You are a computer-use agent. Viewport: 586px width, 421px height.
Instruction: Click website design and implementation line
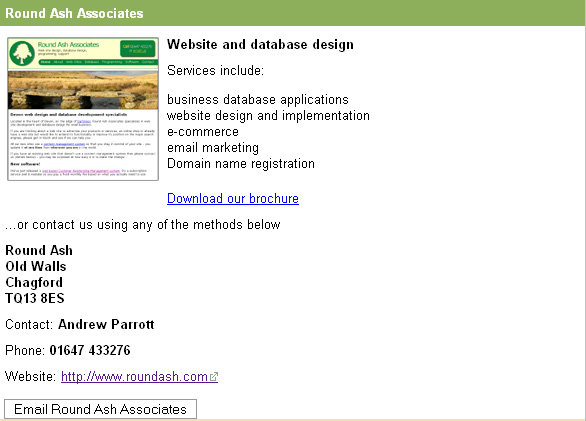(268, 116)
